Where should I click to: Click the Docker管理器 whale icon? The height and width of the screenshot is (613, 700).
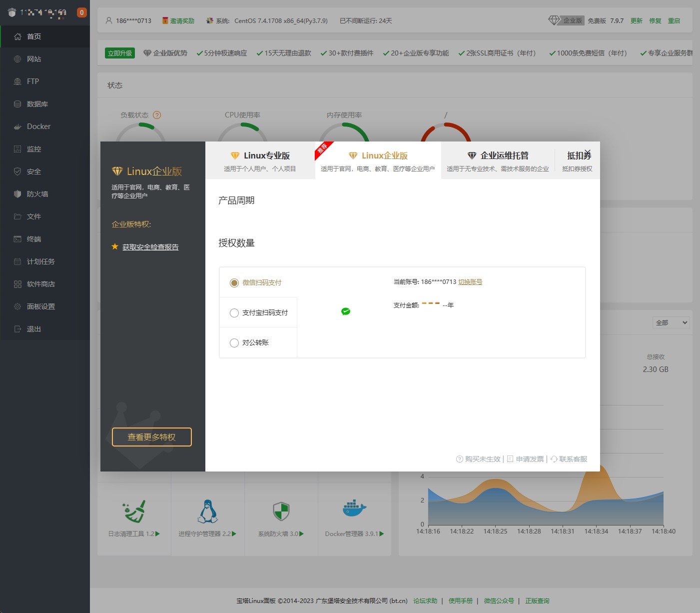coord(354,509)
